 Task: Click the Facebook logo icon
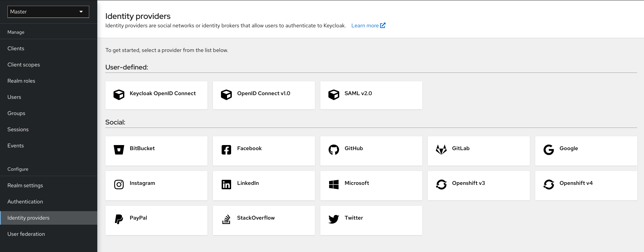226,149
